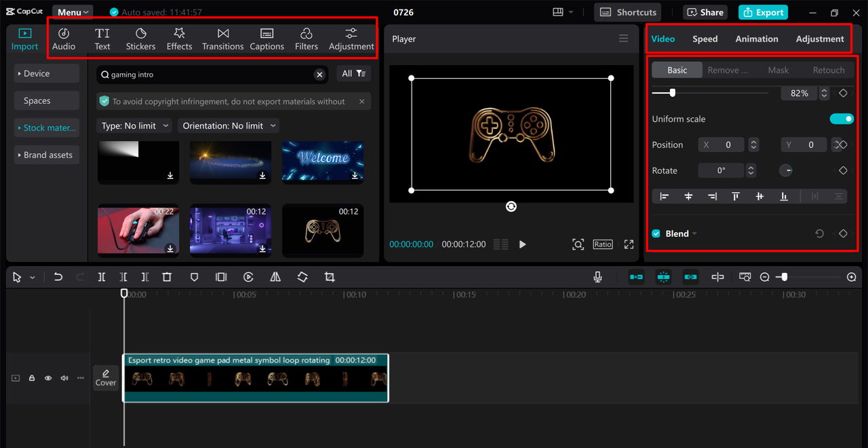Select the Mask sub-tab

[778, 70]
